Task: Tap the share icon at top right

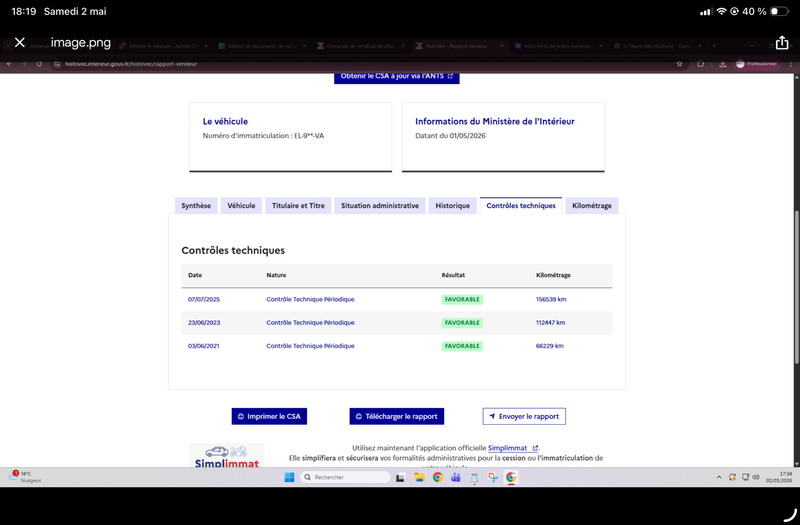Action: pyautogui.click(x=782, y=42)
